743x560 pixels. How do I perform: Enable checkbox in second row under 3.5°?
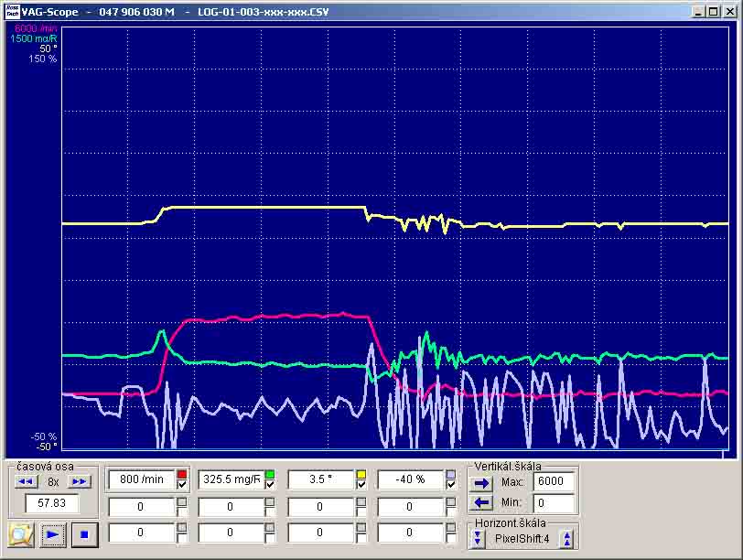[x=361, y=512]
